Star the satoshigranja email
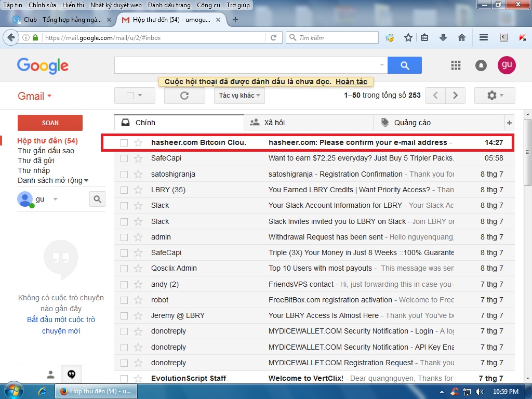Image resolution: width=532 pixels, height=399 pixels. (138, 174)
